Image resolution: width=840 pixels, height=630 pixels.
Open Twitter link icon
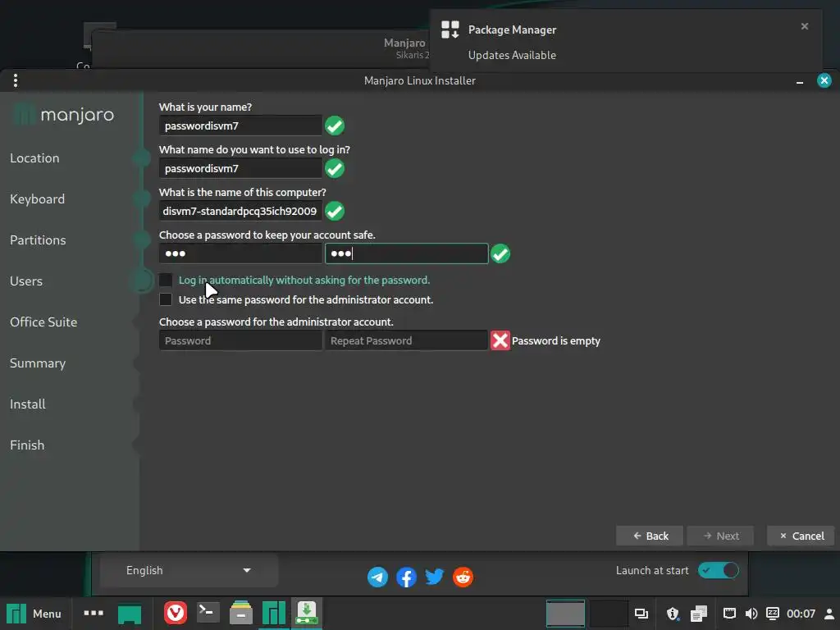[435, 577]
